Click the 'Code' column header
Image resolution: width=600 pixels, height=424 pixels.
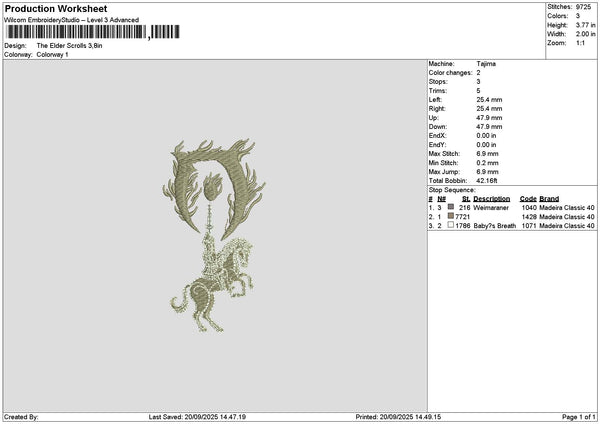coord(528,199)
